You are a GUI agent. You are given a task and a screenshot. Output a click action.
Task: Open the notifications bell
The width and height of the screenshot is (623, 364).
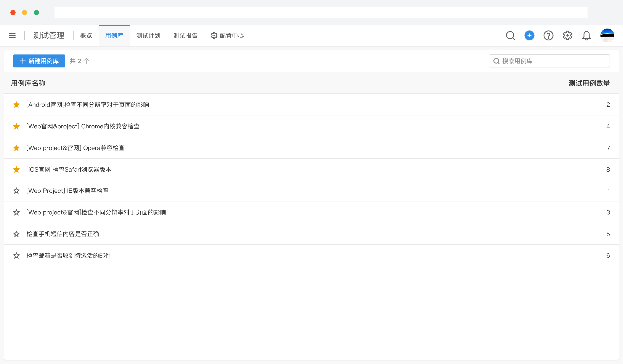point(586,36)
